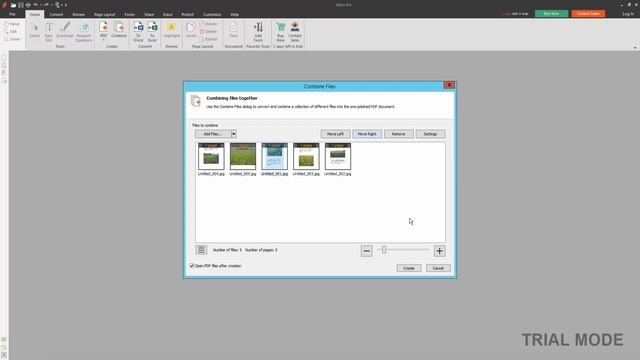Switch to the Forms ribbon tab
640x360 pixels.
click(130, 14)
